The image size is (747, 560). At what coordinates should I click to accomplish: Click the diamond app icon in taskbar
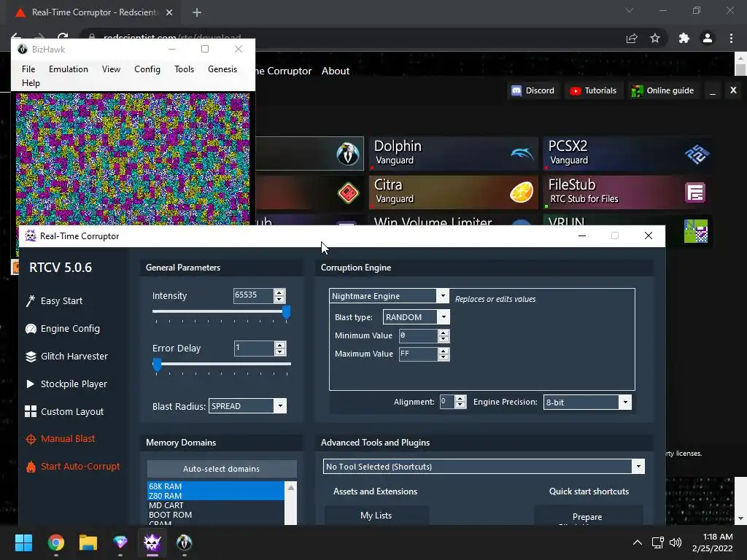point(120,542)
